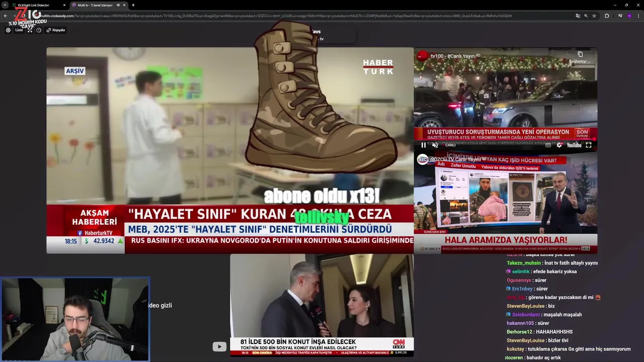Open tv100 player quality settings gear
This screenshot has height=362, width=644.
click(559, 145)
